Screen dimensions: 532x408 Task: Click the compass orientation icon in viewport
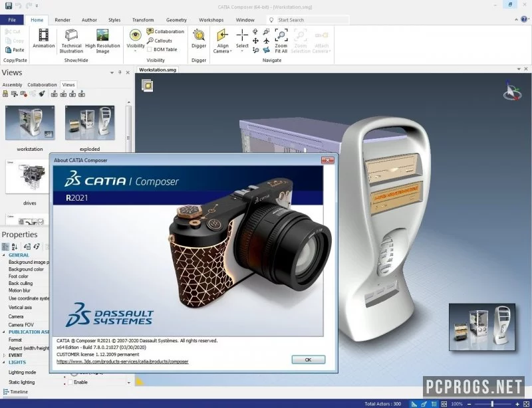click(511, 90)
